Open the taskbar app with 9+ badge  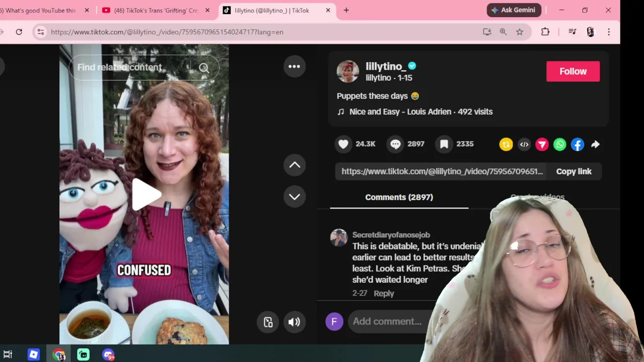[108, 355]
